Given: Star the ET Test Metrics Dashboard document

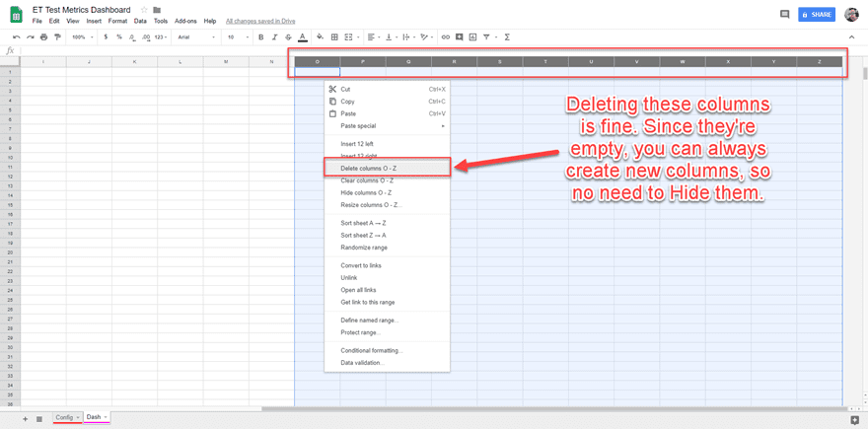Looking at the screenshot, I should (144, 10).
